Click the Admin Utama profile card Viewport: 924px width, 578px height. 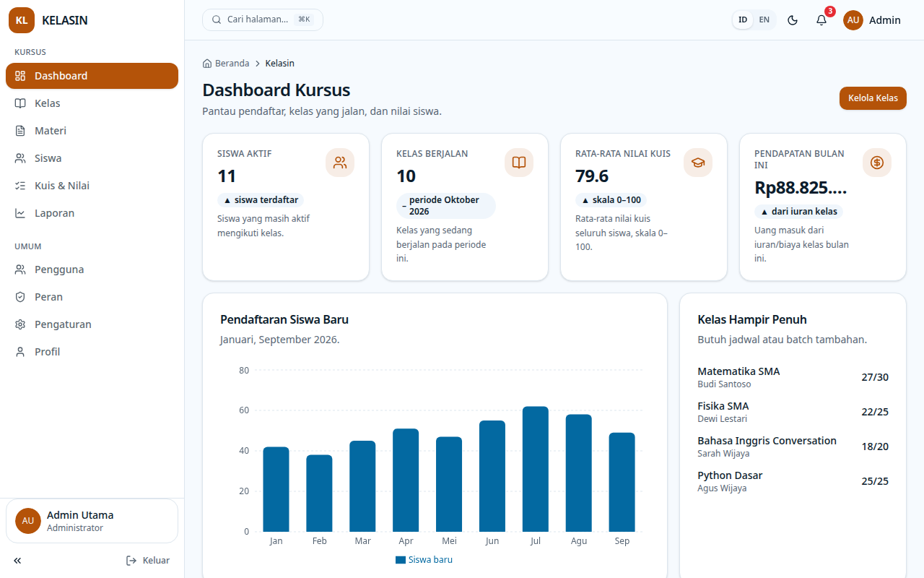click(x=92, y=521)
